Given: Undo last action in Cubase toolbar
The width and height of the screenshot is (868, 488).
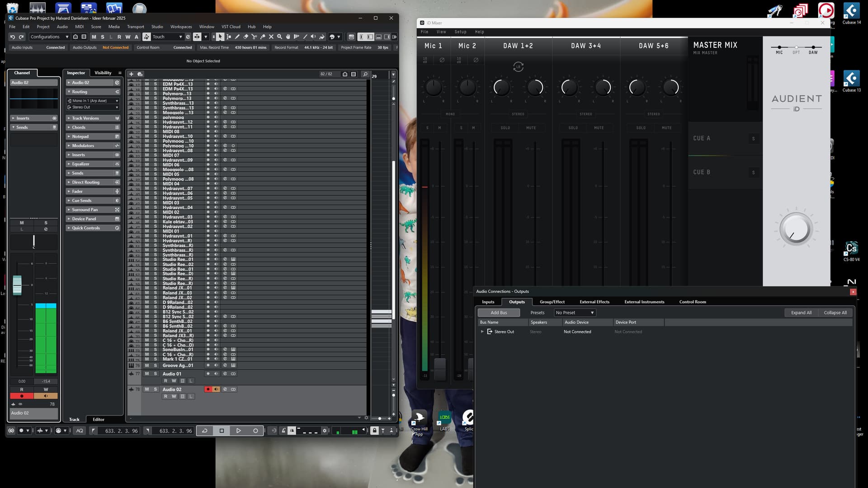Looking at the screenshot, I should point(13,37).
